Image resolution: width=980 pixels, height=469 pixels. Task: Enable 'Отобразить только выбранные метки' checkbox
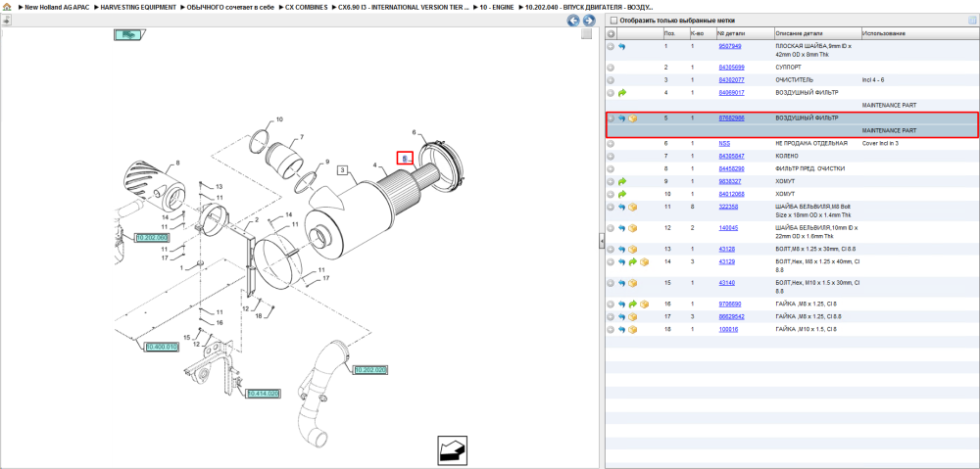point(613,21)
